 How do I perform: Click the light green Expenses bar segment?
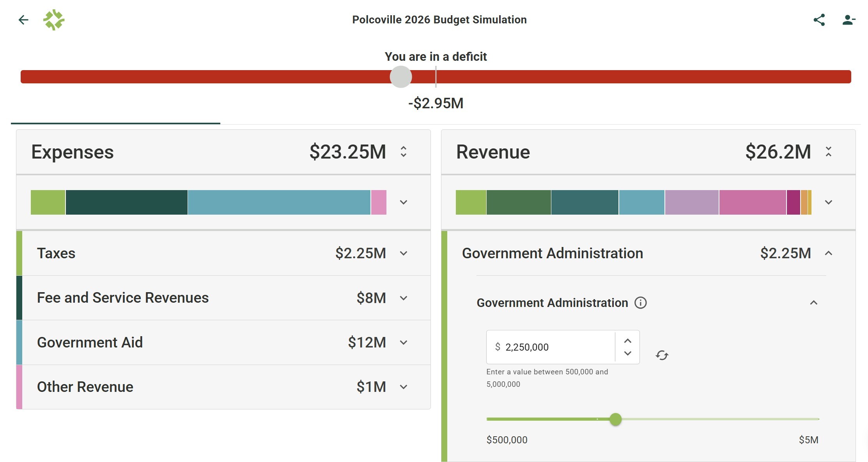point(48,202)
